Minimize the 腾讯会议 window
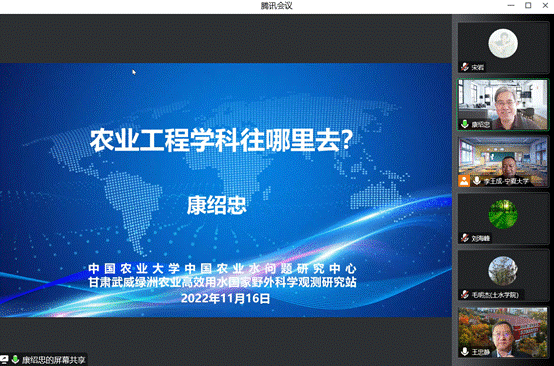This screenshot has height=366, width=554. point(511,5)
